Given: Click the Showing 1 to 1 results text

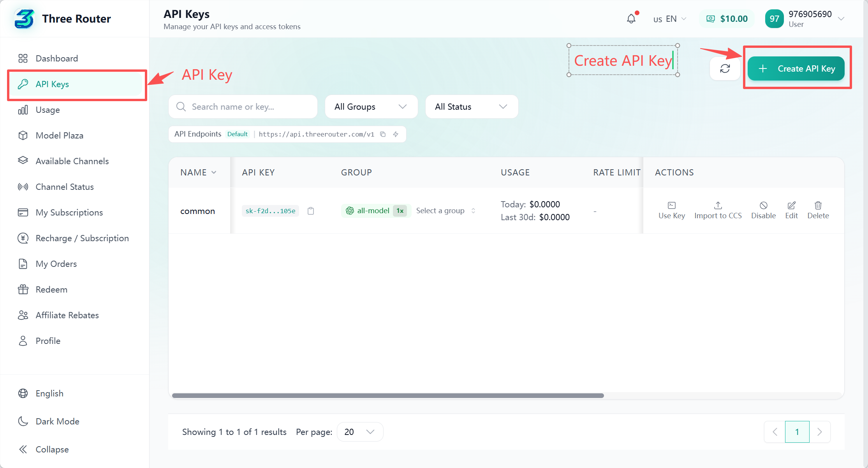Looking at the screenshot, I should coord(234,432).
